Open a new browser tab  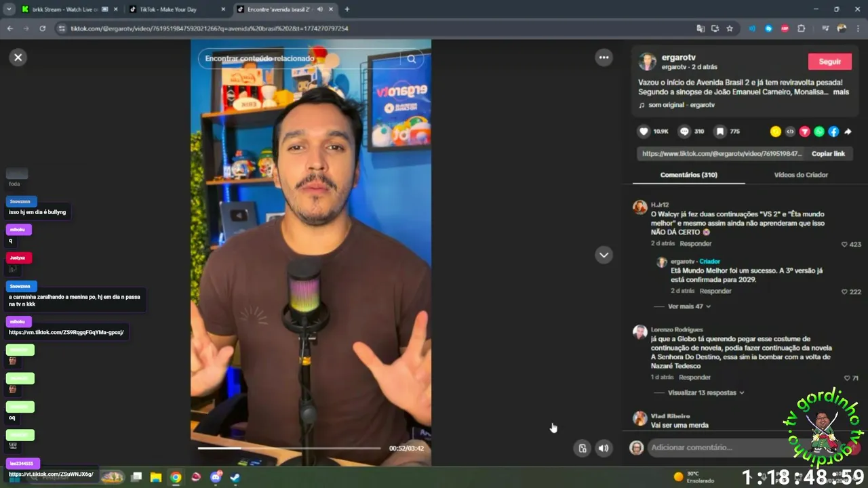(347, 9)
